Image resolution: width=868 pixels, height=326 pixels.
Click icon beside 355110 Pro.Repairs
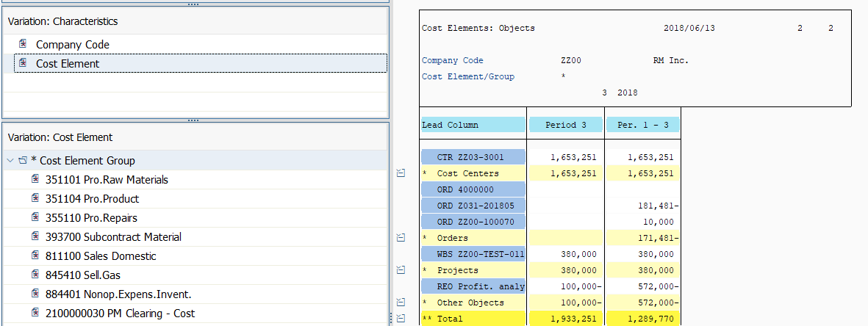36,217
